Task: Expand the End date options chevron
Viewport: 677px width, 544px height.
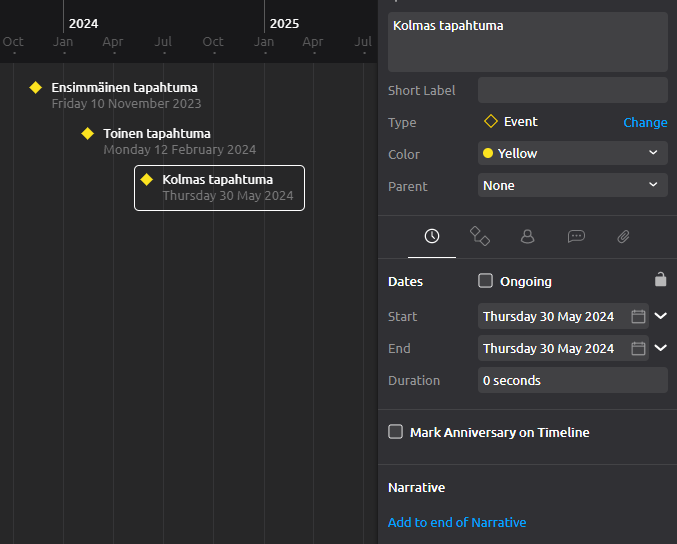Action: coord(661,348)
